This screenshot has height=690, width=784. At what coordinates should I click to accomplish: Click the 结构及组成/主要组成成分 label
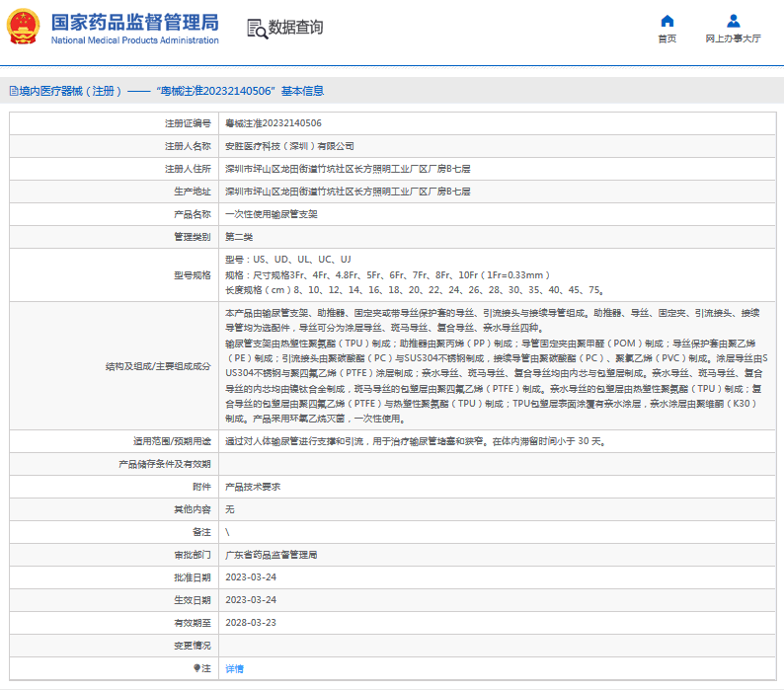click(x=159, y=366)
